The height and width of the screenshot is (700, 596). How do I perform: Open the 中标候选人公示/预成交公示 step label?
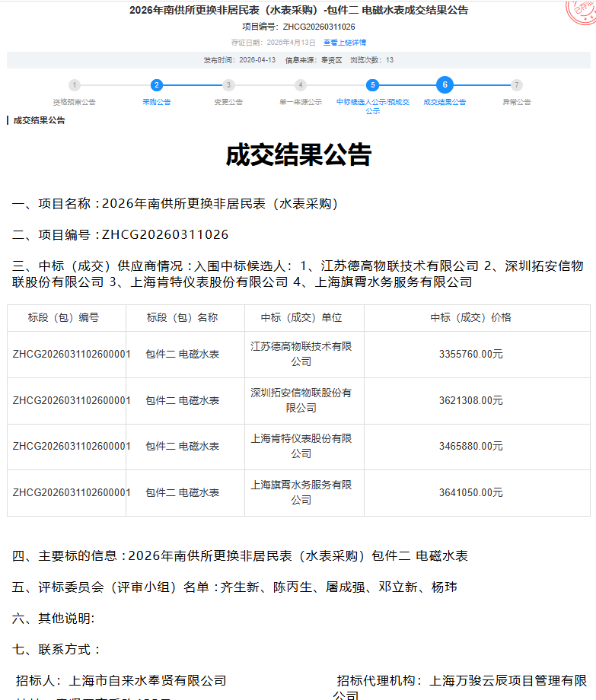click(372, 106)
